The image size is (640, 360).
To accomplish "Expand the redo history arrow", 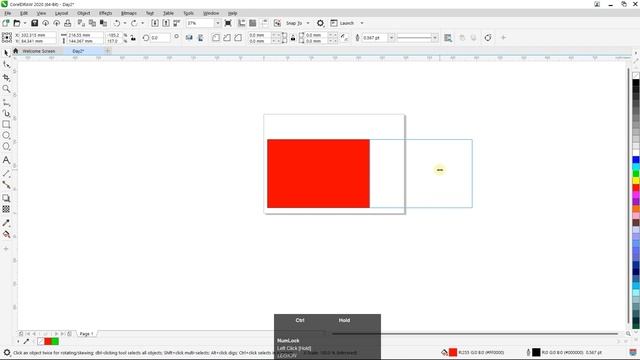I will 142,23.
